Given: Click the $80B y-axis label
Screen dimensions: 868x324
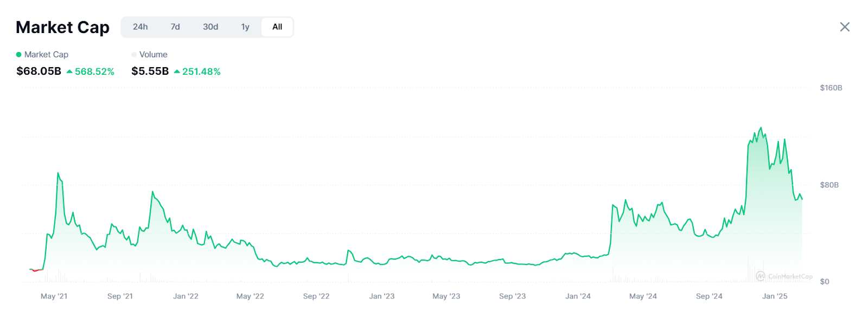Looking at the screenshot, I should tap(829, 185).
